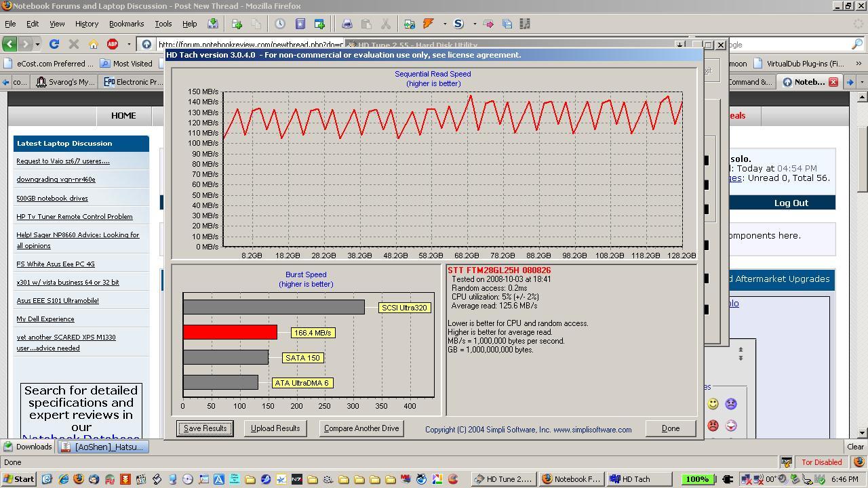868x488 pixels.
Task: Open the Tools menu
Action: point(163,24)
